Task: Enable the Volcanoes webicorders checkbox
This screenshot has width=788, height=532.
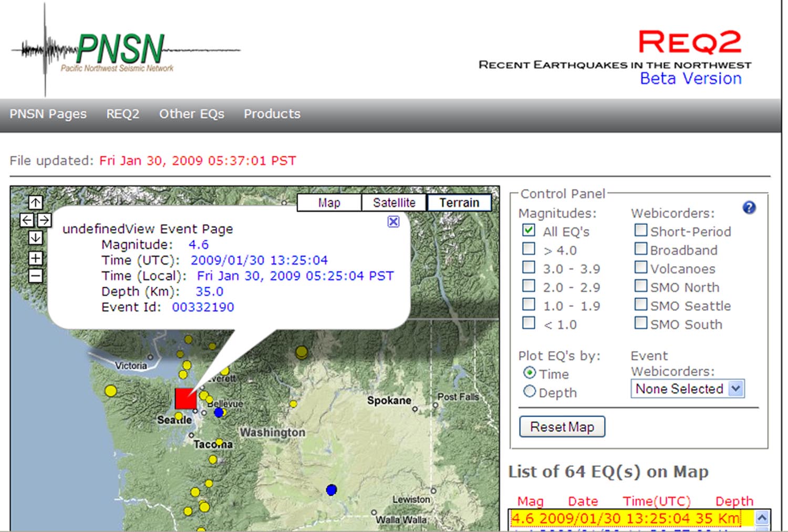Action: coord(641,267)
